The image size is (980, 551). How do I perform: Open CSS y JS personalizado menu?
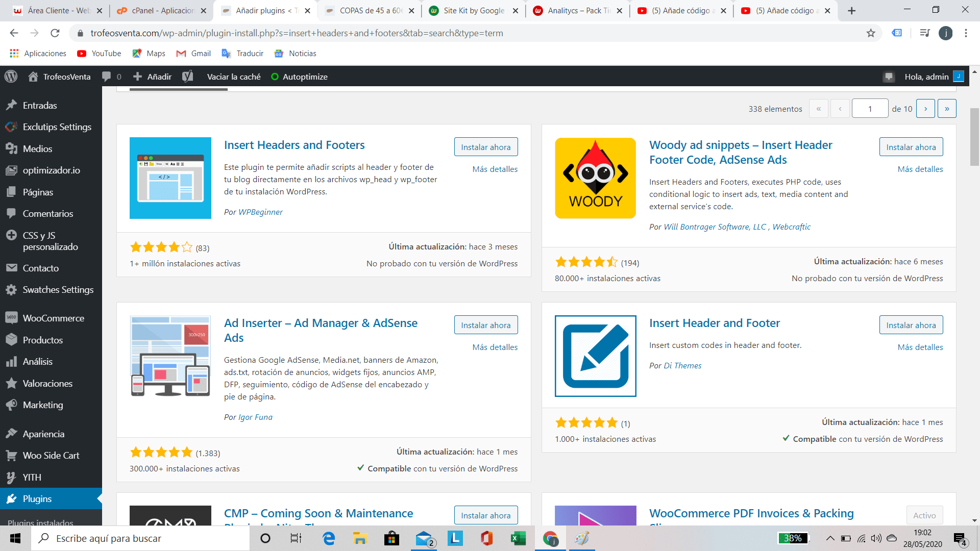51,241
